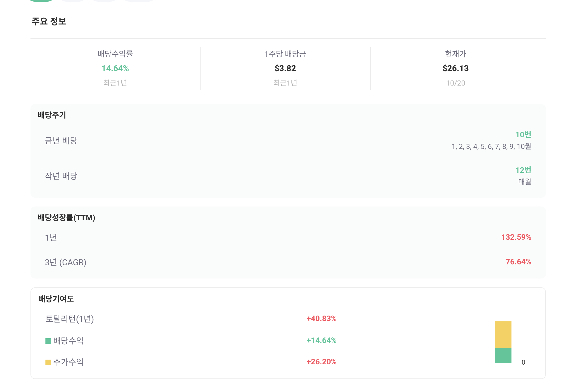Click the +26.20% 주가수익 value
Viewport: 568px width, 392px height.
click(321, 362)
